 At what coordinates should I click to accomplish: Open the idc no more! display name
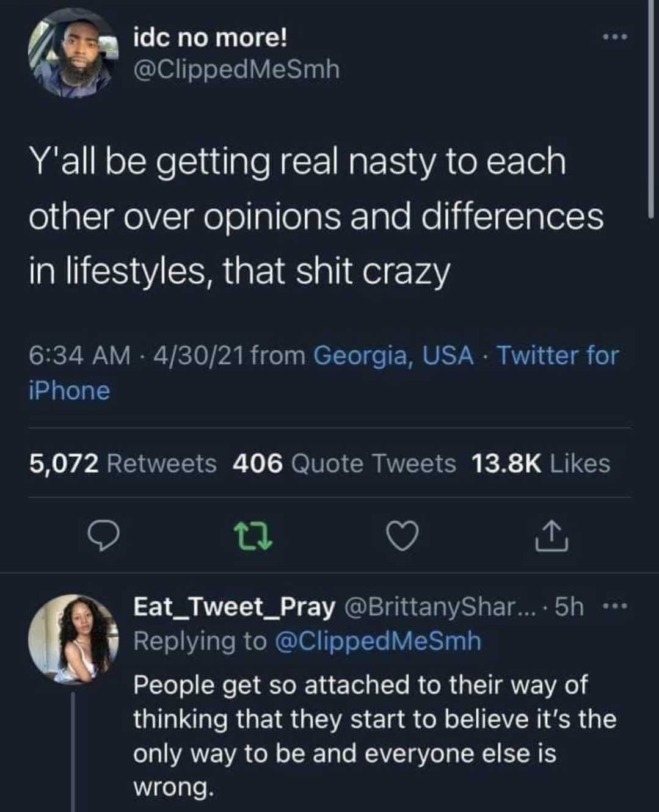(x=211, y=38)
